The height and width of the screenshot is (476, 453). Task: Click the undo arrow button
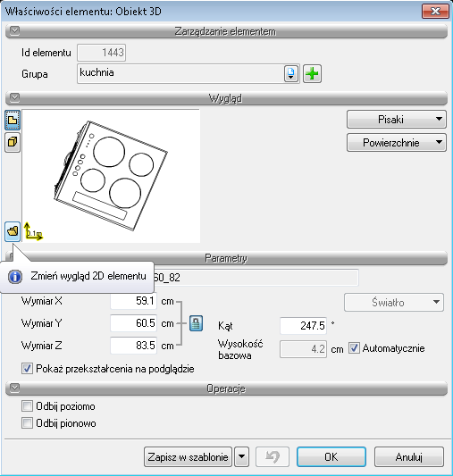pos(273,456)
